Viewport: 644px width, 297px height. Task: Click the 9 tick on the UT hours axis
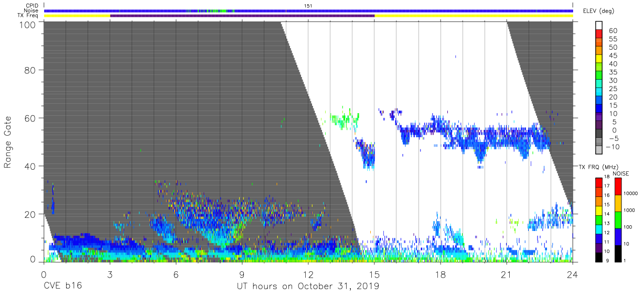pos(242,274)
